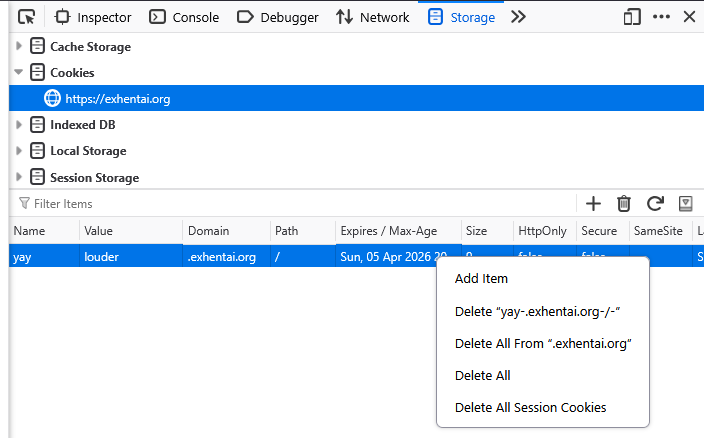Viewport: 704px width, 438px height.
Task: Click the plus icon to add cookie
Action: pyautogui.click(x=593, y=204)
